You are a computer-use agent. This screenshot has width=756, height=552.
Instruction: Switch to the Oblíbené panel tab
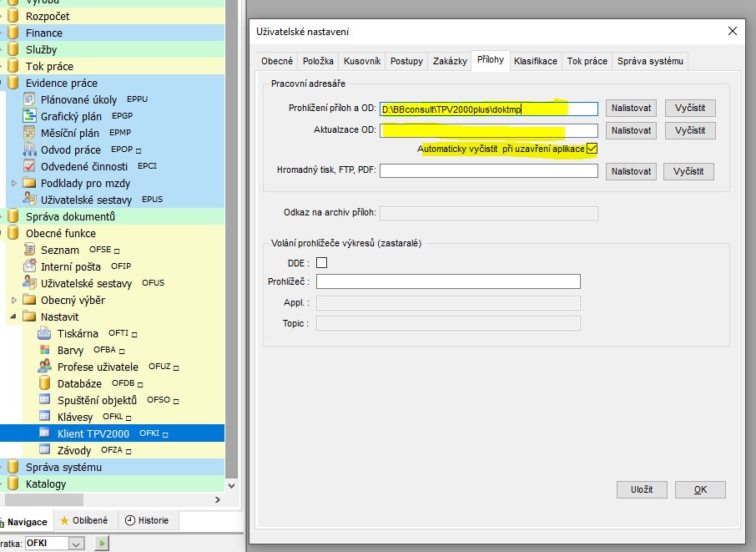pyautogui.click(x=84, y=520)
